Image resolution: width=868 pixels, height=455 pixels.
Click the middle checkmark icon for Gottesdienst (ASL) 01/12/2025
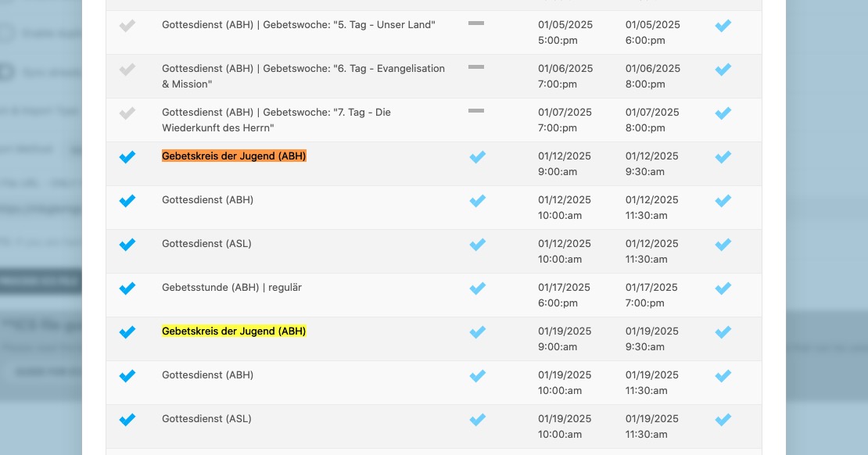(478, 244)
